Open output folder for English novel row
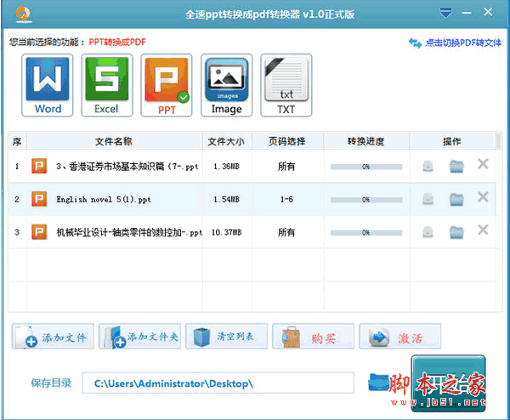The image size is (510, 420). tap(456, 199)
